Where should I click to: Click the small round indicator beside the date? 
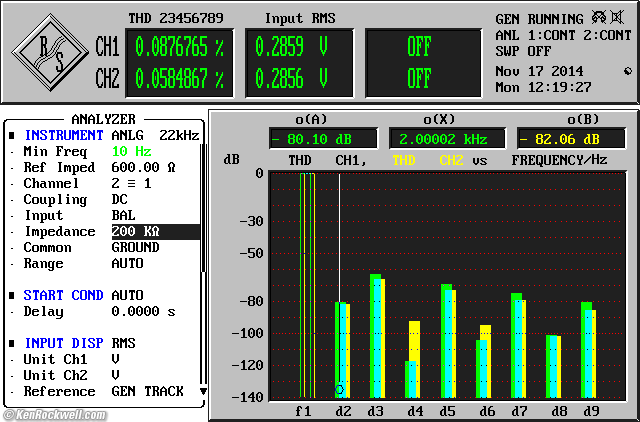coord(627,71)
